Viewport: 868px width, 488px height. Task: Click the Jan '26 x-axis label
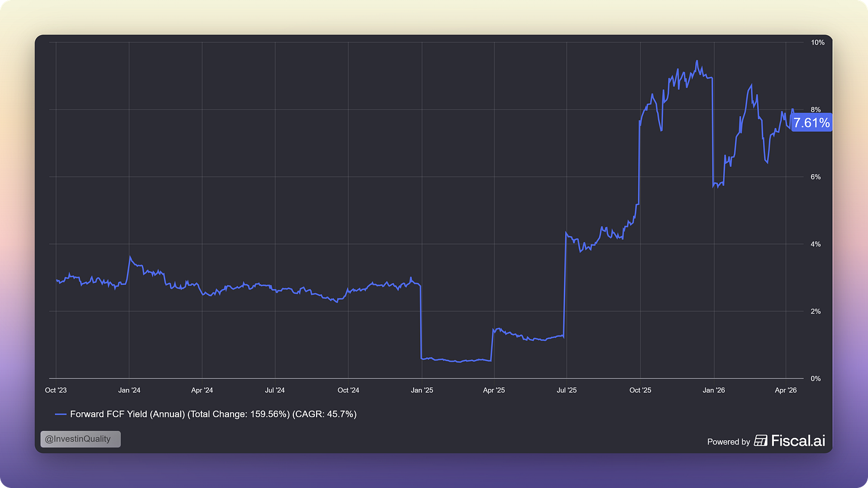pos(713,390)
